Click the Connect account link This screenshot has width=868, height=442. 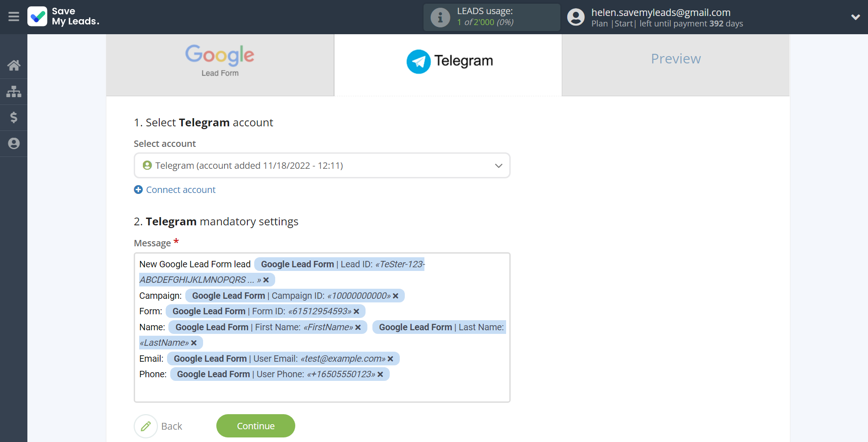coord(181,190)
